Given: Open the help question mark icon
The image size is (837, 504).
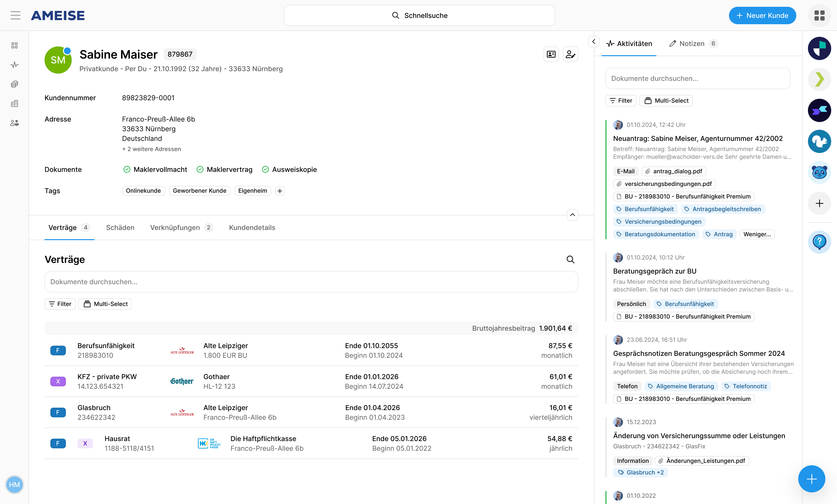Looking at the screenshot, I should tap(819, 242).
